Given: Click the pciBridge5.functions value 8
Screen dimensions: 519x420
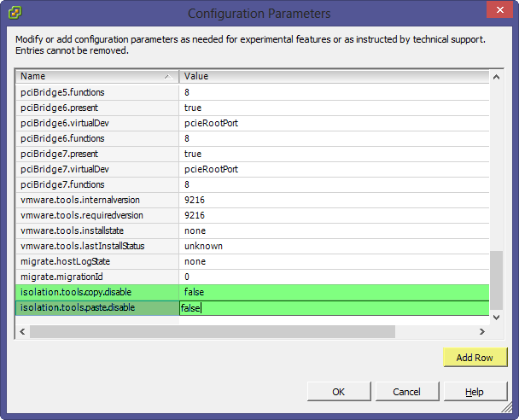Looking at the screenshot, I should coord(334,92).
